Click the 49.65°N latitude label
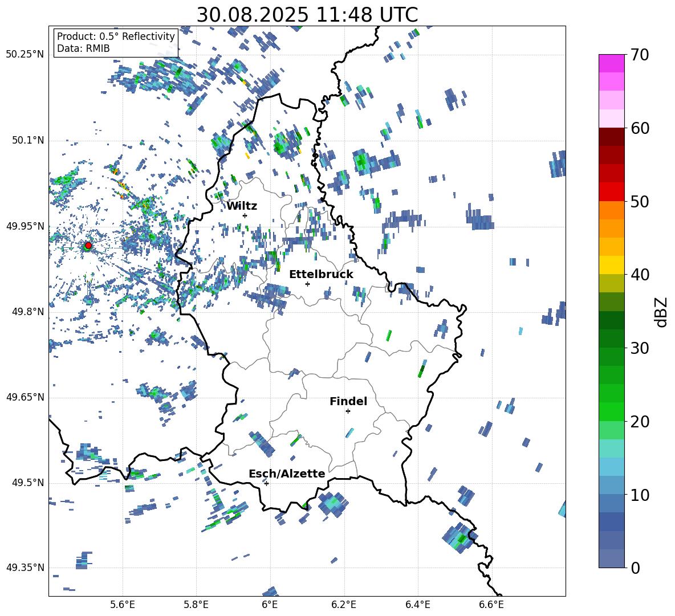The image size is (675, 616). tap(25, 397)
